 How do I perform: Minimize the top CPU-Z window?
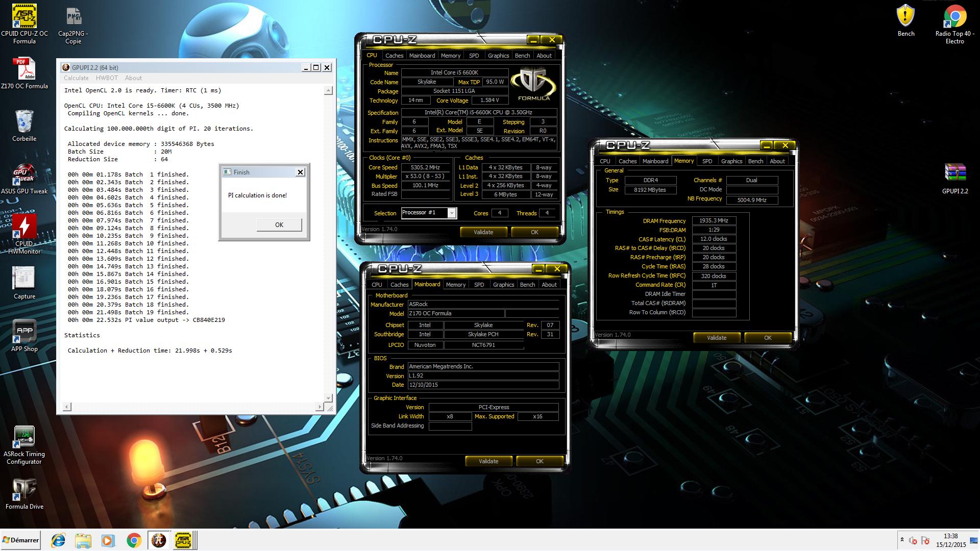(x=533, y=39)
